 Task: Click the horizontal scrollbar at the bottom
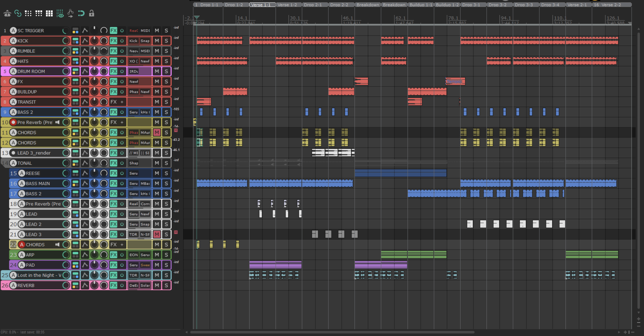[x=332, y=332]
